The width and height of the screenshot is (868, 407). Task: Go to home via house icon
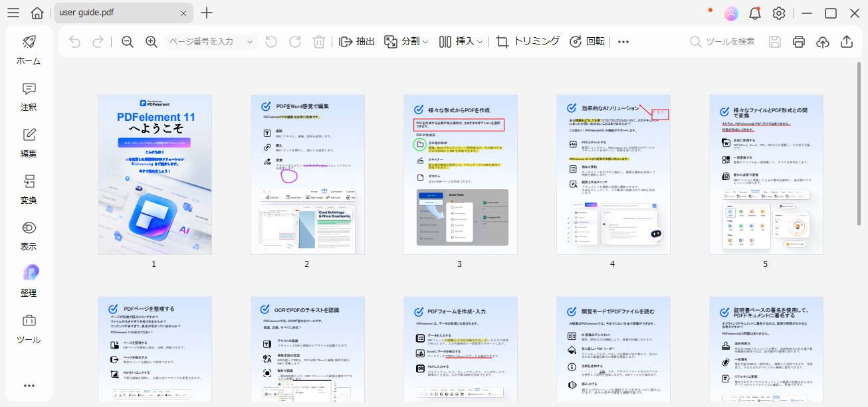pos(37,13)
